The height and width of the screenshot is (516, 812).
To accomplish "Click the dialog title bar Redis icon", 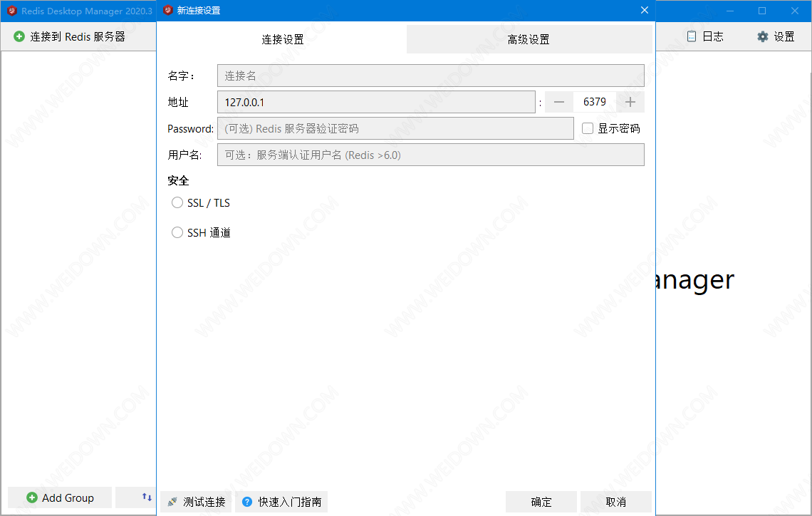I will 168,11.
